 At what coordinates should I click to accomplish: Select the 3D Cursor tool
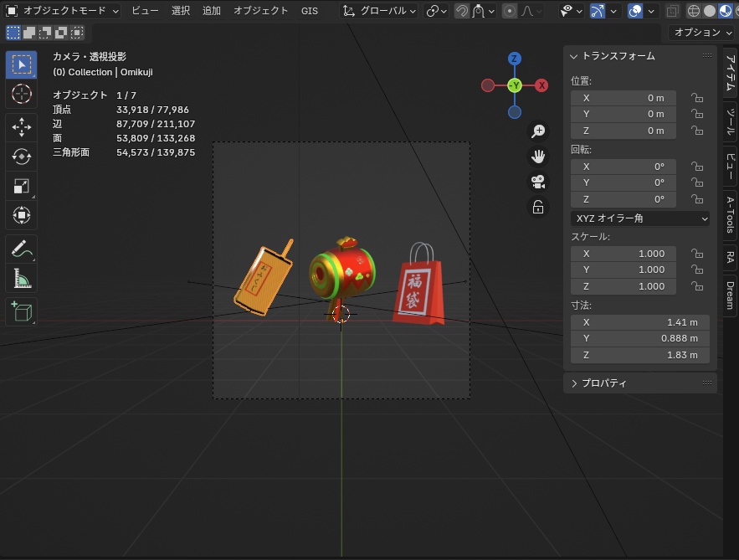click(x=21, y=94)
